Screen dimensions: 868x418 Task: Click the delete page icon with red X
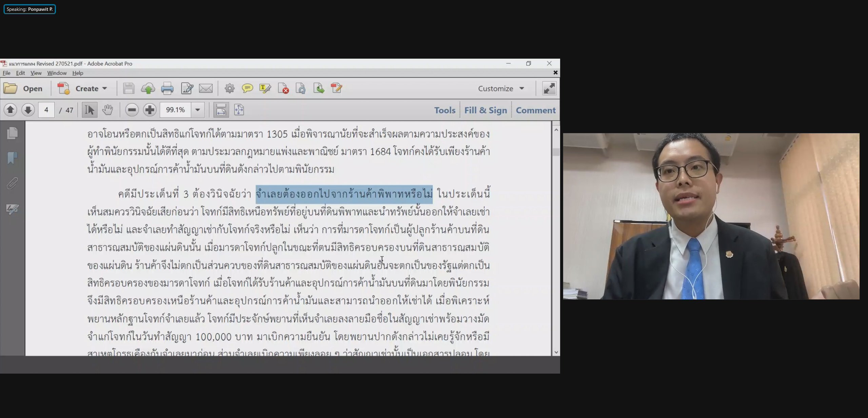pyautogui.click(x=283, y=88)
